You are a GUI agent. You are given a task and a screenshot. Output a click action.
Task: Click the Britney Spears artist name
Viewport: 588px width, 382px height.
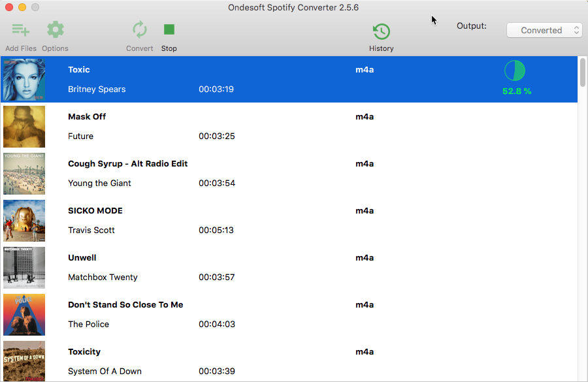point(97,89)
